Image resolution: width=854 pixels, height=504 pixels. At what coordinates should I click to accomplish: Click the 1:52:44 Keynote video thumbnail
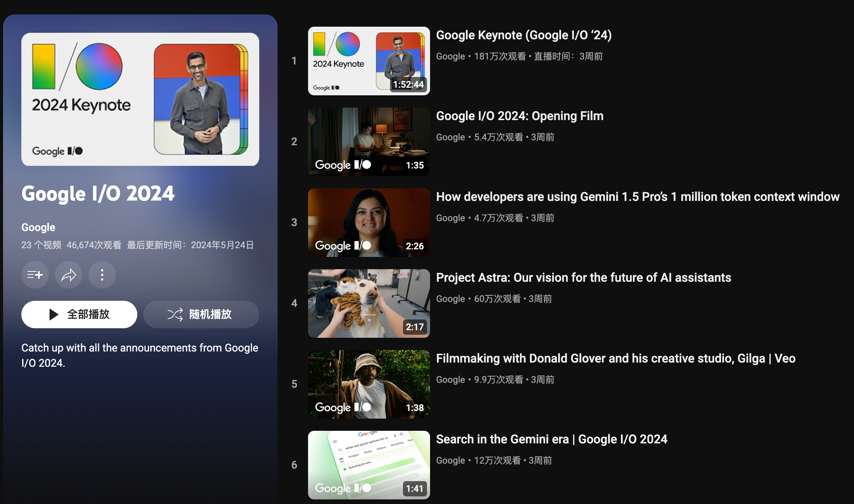click(369, 61)
